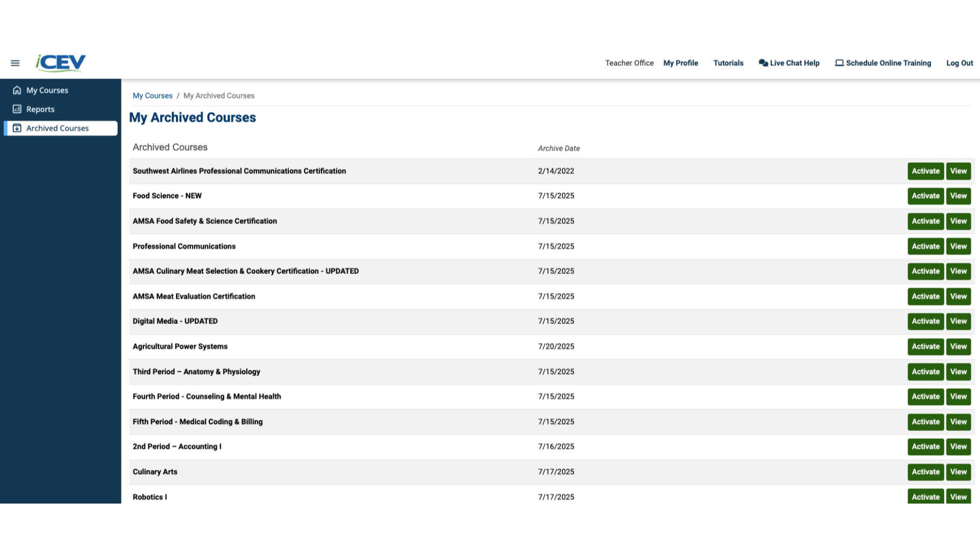Activate Fourth Period Counseling & Mental Health

tap(925, 397)
